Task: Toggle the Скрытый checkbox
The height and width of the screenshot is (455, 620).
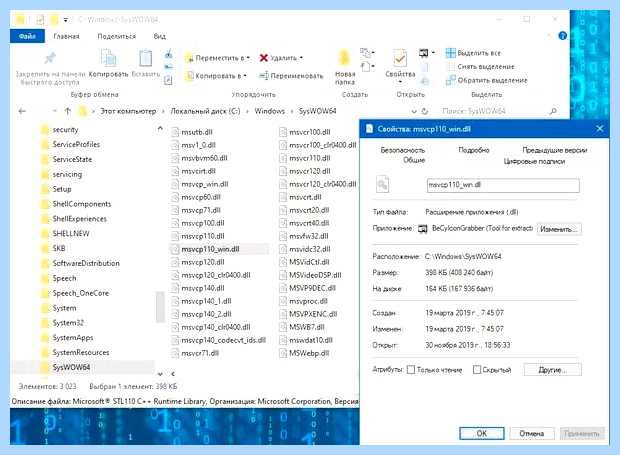Action: pyautogui.click(x=477, y=370)
